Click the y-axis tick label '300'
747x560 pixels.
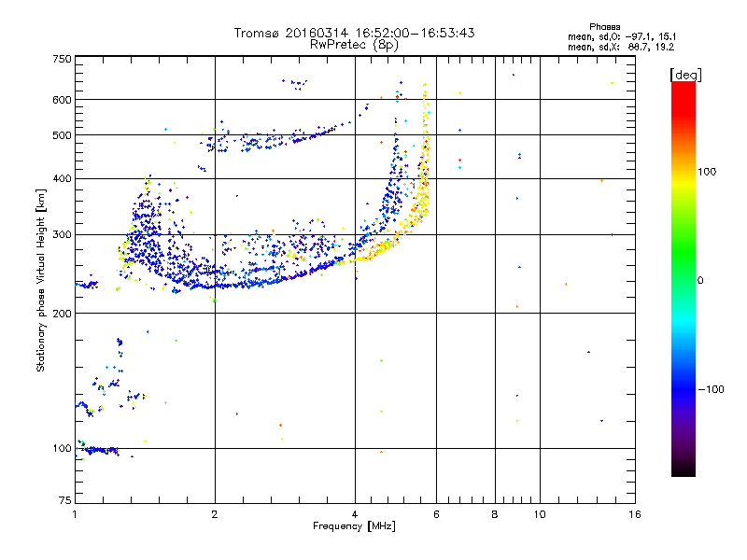[x=62, y=234]
